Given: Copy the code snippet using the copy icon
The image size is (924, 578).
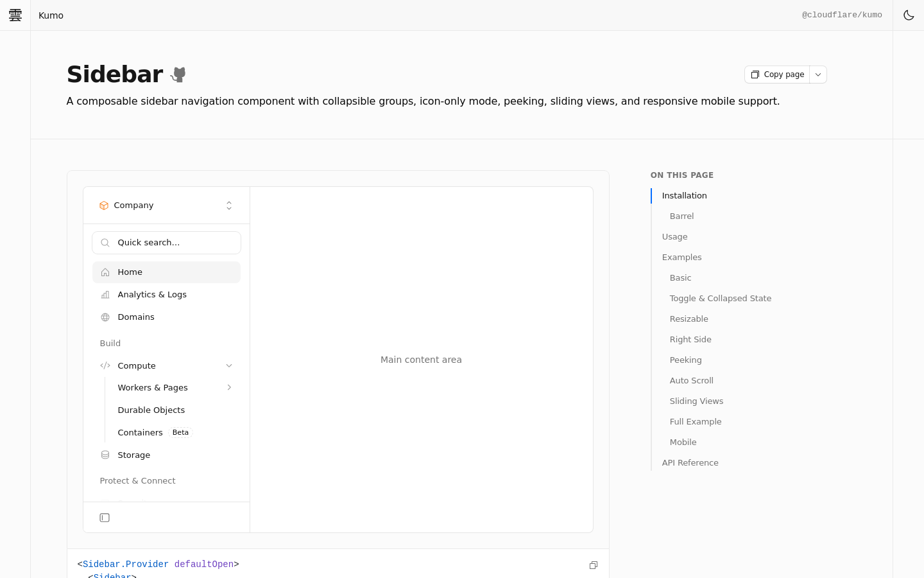Looking at the screenshot, I should [594, 565].
